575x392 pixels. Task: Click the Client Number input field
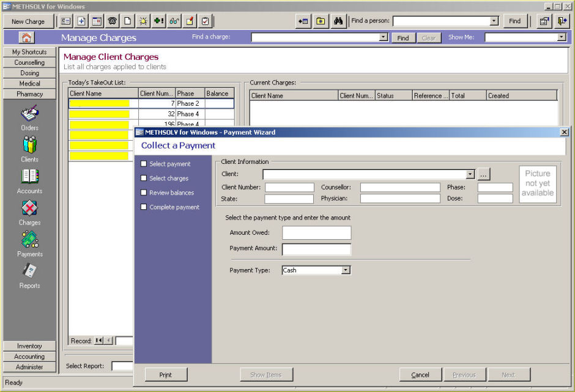(x=289, y=187)
